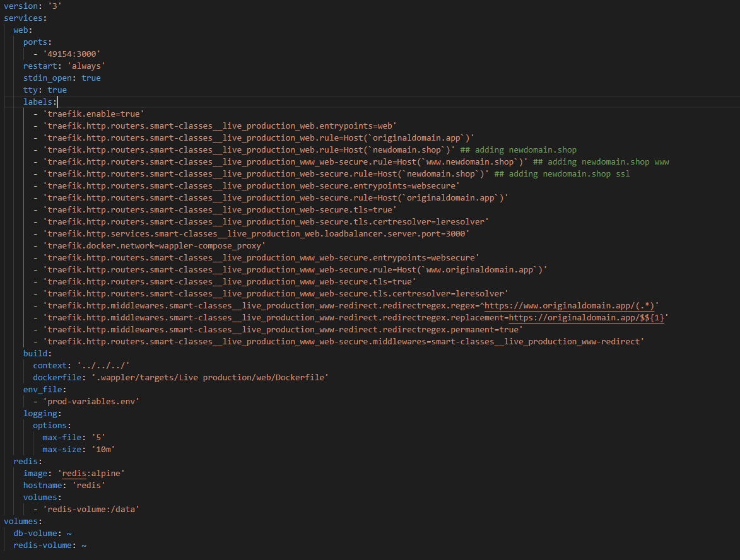The image size is (740, 560).
Task: Click the port mapping '49154:3000'
Action: click(72, 54)
